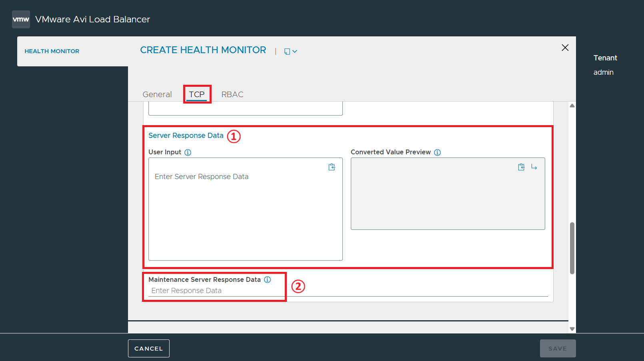Click the scroll down arrow of the dialog

[572, 329]
